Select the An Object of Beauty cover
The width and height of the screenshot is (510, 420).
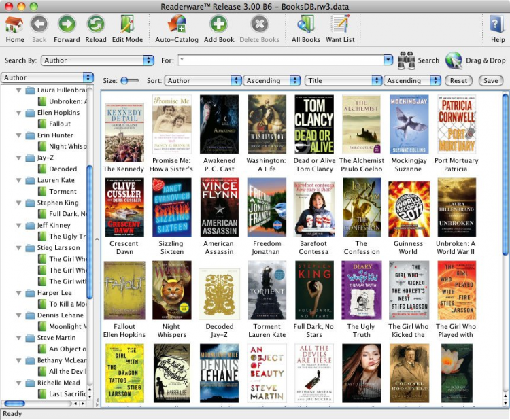click(267, 373)
